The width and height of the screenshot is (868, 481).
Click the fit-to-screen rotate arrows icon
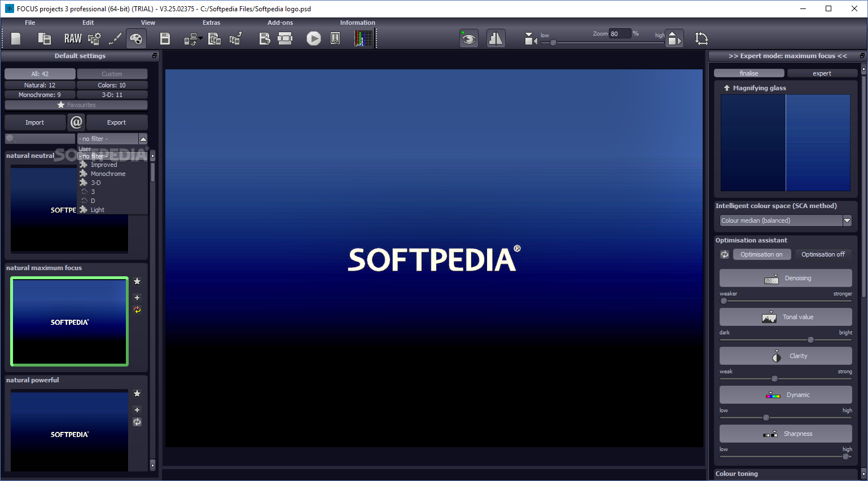pyautogui.click(x=702, y=38)
